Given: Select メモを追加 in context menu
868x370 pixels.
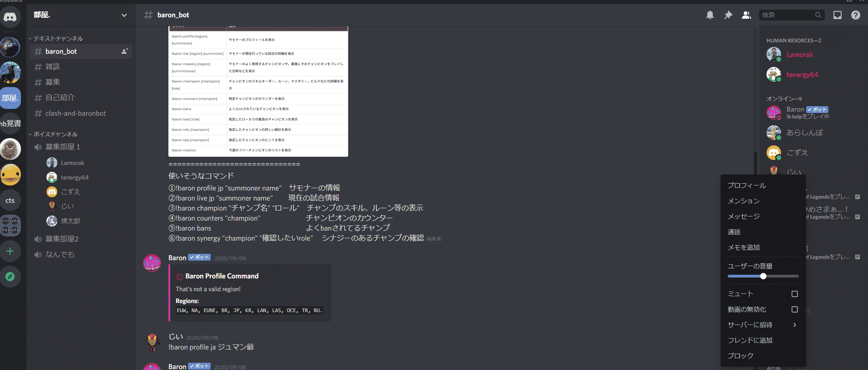Looking at the screenshot, I should (763, 247).
